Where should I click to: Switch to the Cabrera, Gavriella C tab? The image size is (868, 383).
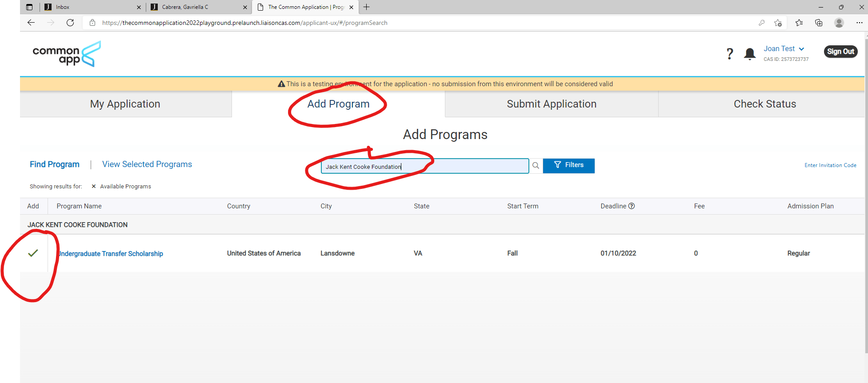[198, 7]
